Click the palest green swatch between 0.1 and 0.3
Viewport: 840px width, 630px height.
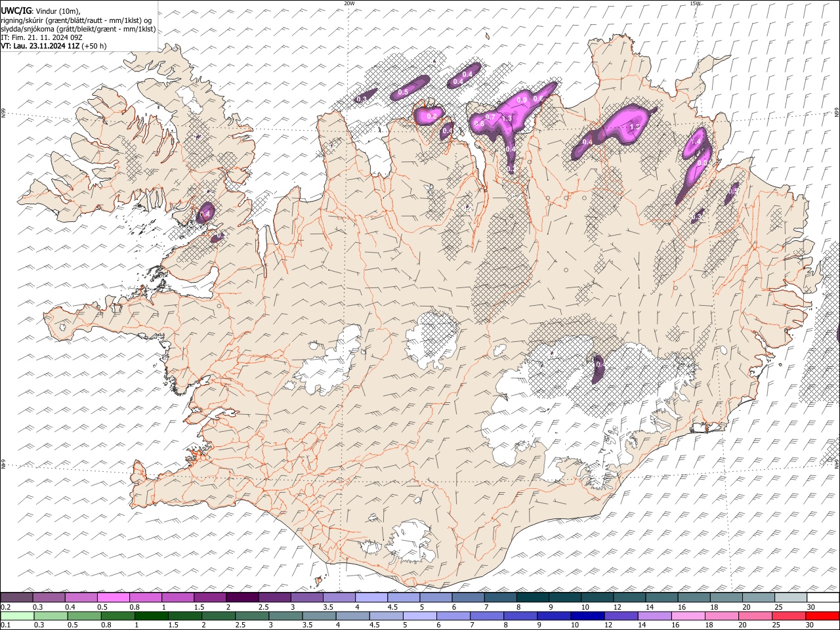17,616
